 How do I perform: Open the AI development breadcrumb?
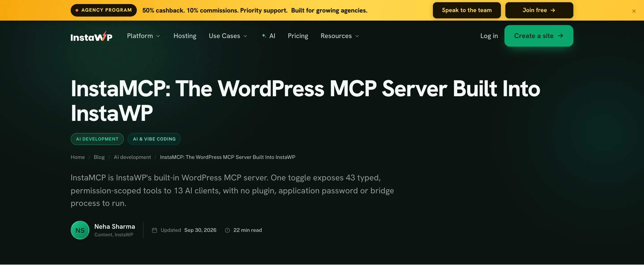[132, 157]
